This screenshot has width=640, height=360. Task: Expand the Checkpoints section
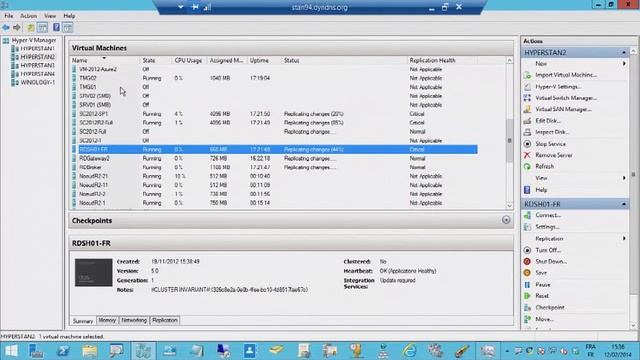coord(506,220)
